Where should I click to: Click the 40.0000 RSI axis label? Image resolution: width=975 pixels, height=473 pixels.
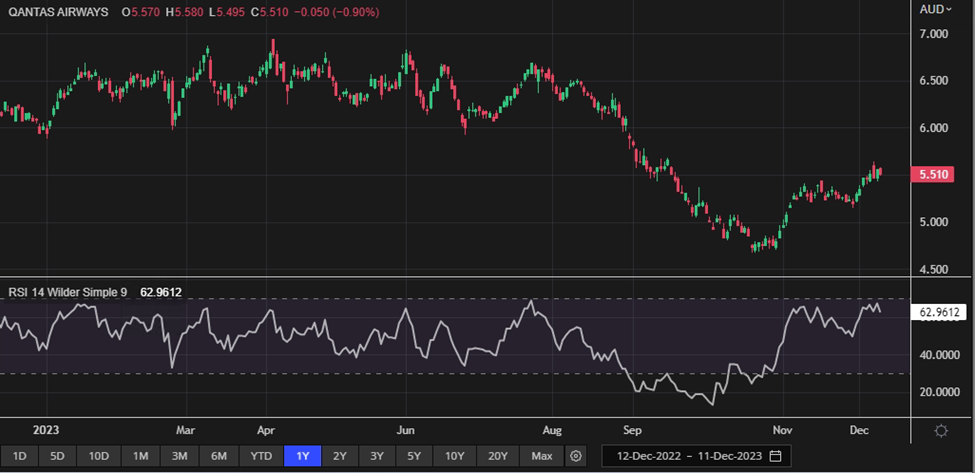938,355
